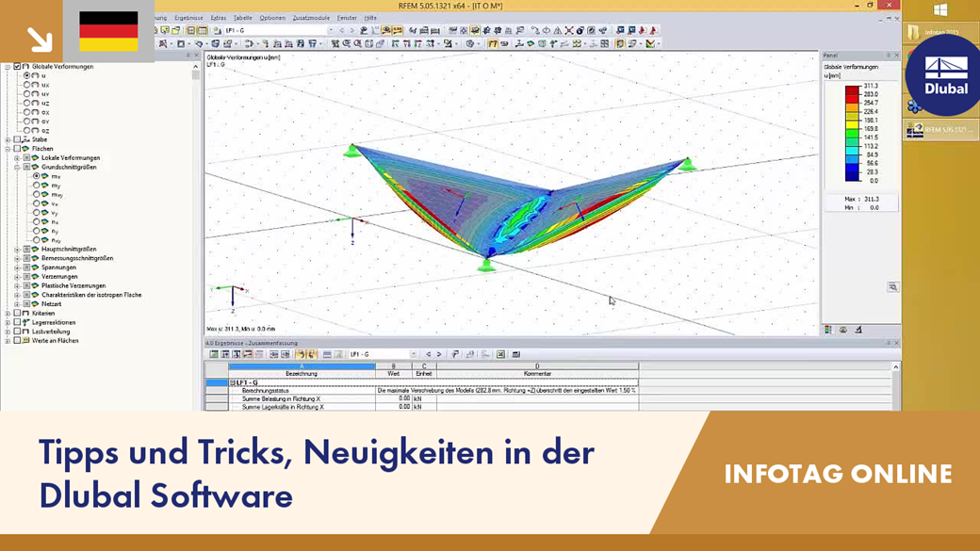The image size is (980, 551).
Task: Collapse the Grundschnittgrößen node
Action: pos(17,168)
